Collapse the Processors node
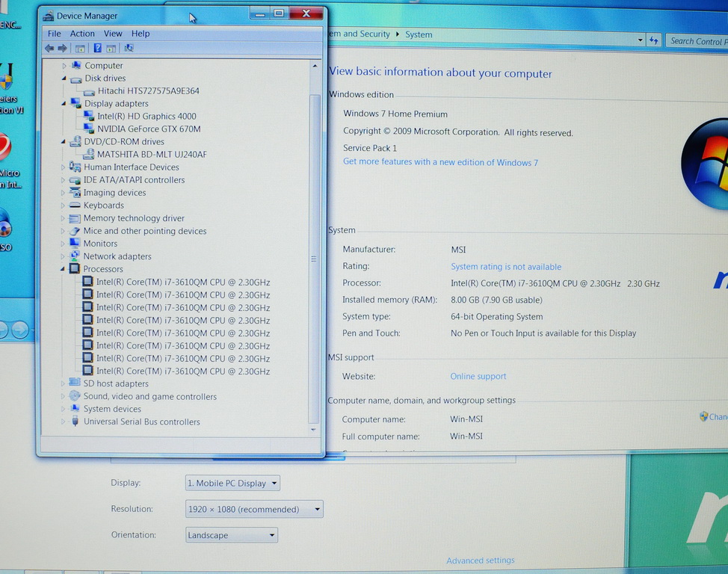Image resolution: width=728 pixels, height=574 pixels. pos(63,269)
